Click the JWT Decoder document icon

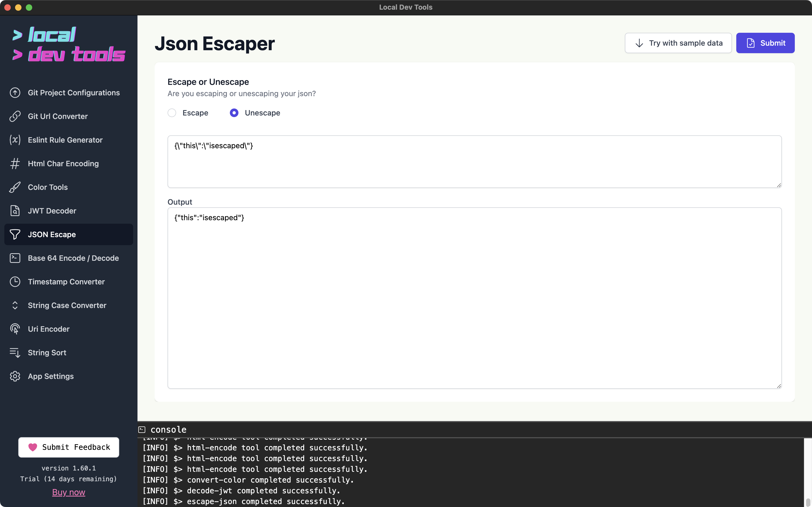[x=15, y=211]
